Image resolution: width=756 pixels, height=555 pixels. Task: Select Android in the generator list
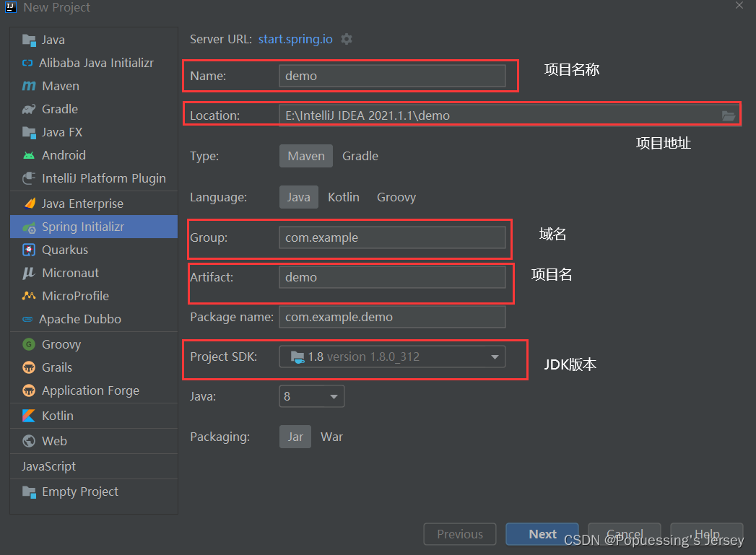pyautogui.click(x=94, y=156)
